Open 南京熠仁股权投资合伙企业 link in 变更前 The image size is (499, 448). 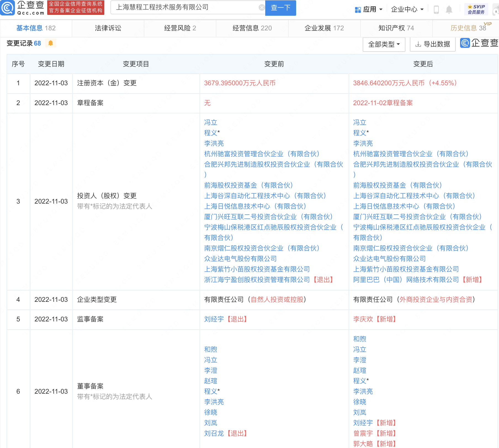coord(262,248)
